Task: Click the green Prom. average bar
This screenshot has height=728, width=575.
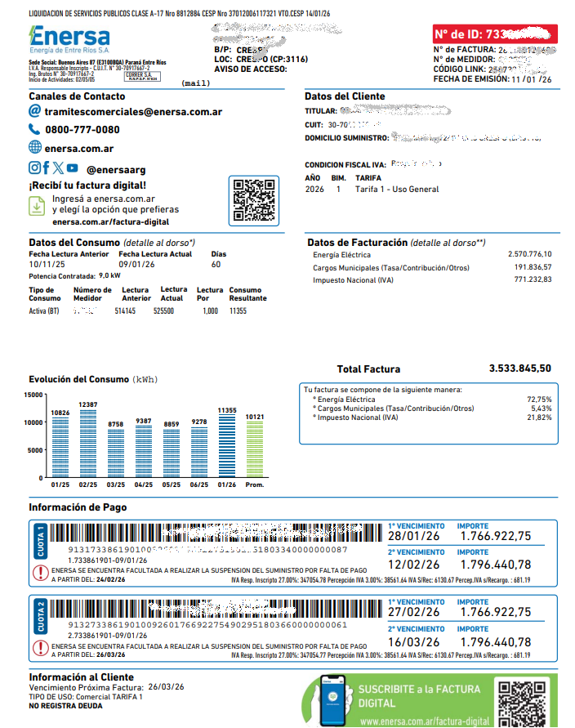Action: (255, 449)
